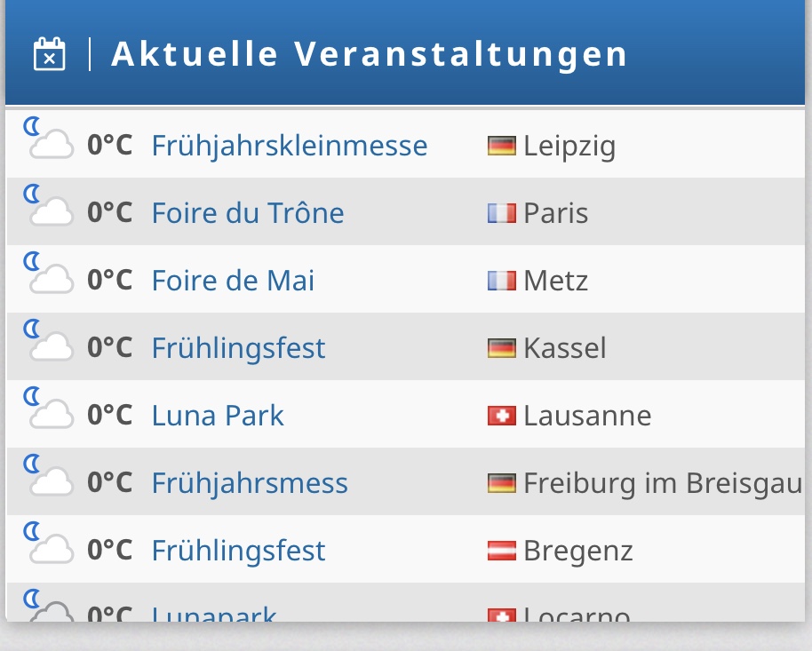The image size is (812, 651).
Task: Click the Swiss flag next to Lausanne
Action: point(502,416)
